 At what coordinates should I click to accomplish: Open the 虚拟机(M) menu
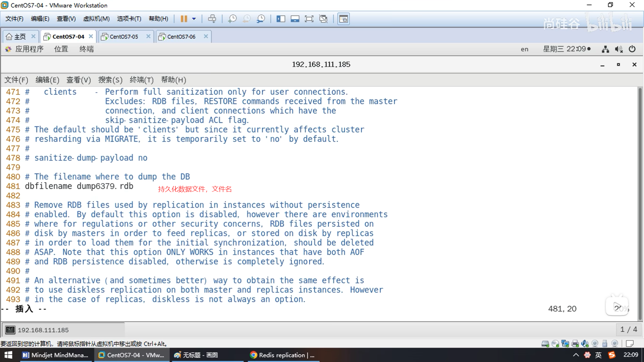96,19
